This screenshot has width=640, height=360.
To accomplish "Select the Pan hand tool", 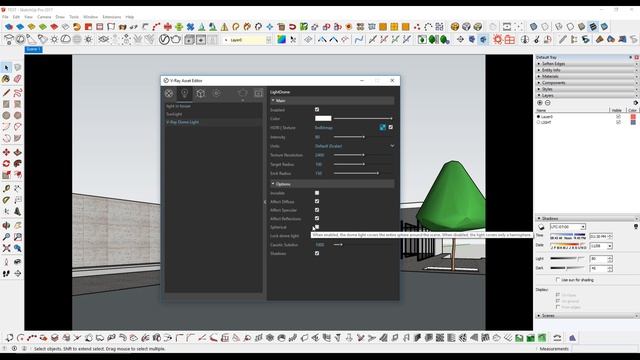I will tap(18, 225).
